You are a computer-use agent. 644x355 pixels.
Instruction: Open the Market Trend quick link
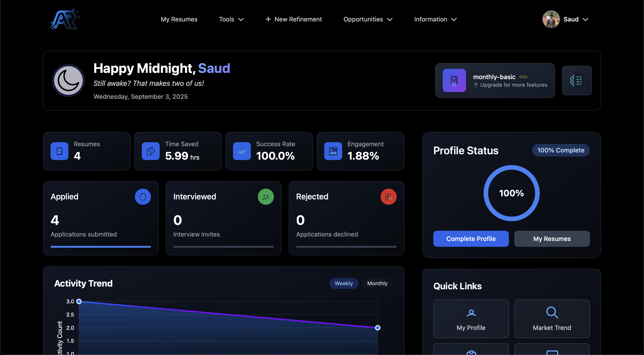click(552, 319)
